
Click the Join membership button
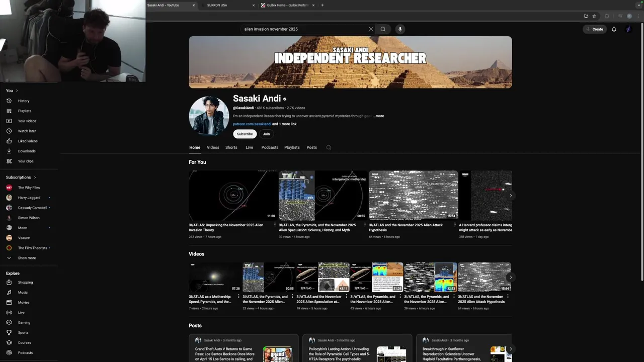click(266, 134)
